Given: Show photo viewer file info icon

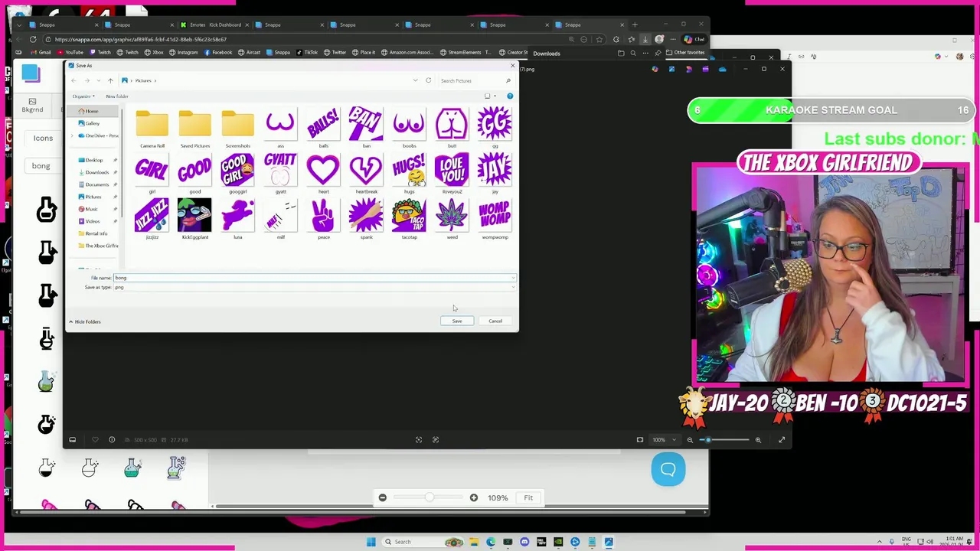Looking at the screenshot, I should coord(112,440).
